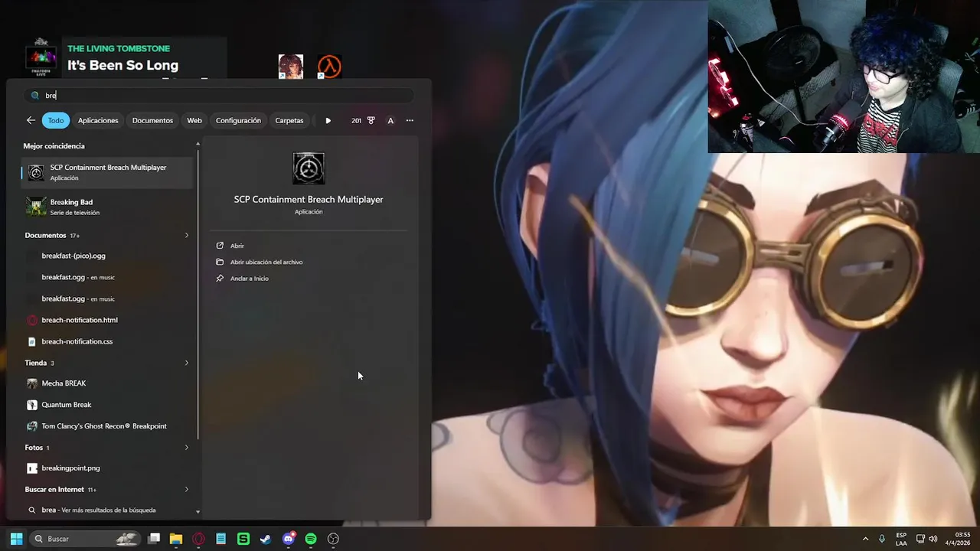Select the Quantum Break store result
This screenshot has height=551, width=980.
107,405
